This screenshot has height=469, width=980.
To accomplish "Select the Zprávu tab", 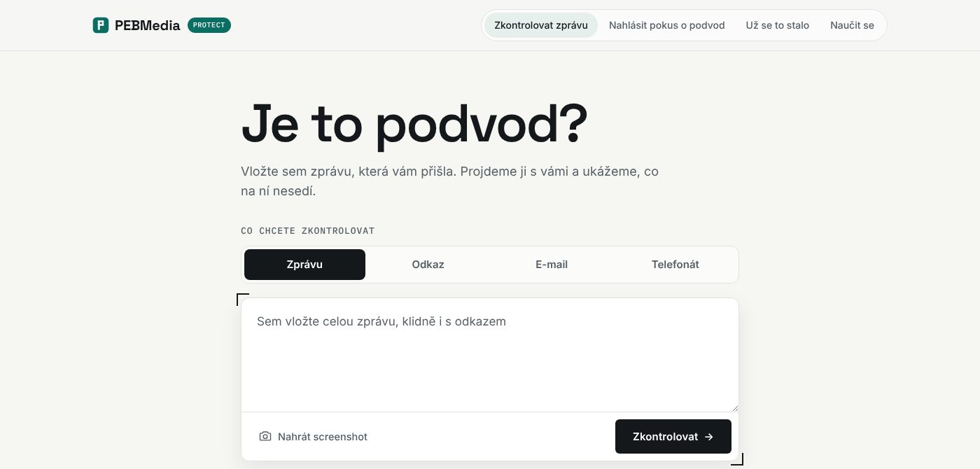I will tap(304, 265).
